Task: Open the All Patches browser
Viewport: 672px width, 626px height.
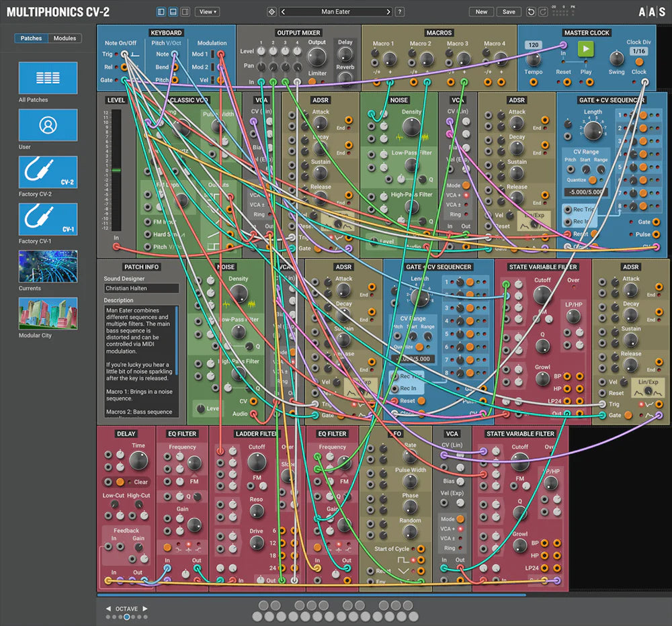Action: [47, 77]
